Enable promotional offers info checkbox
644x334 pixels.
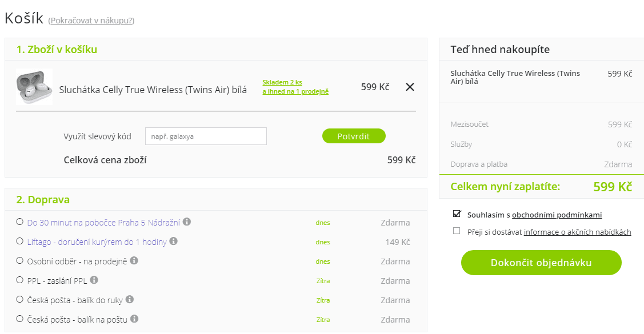[x=457, y=231]
